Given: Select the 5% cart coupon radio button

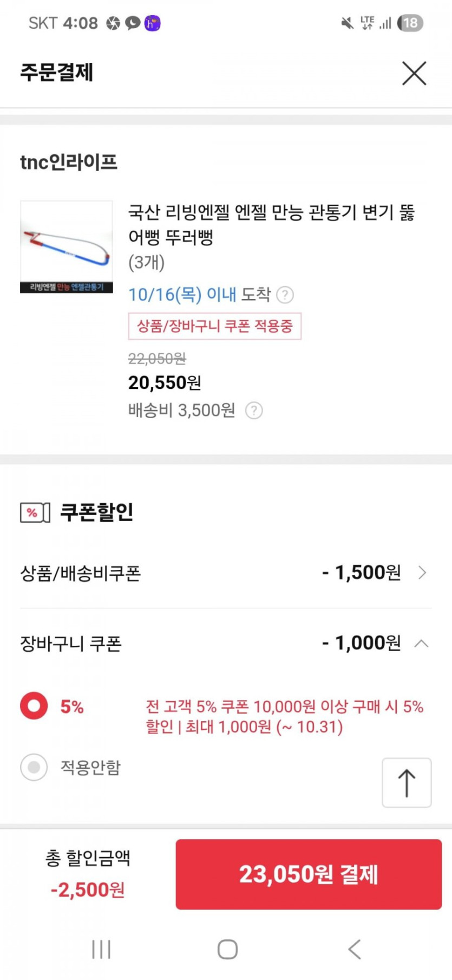Looking at the screenshot, I should pyautogui.click(x=34, y=706).
